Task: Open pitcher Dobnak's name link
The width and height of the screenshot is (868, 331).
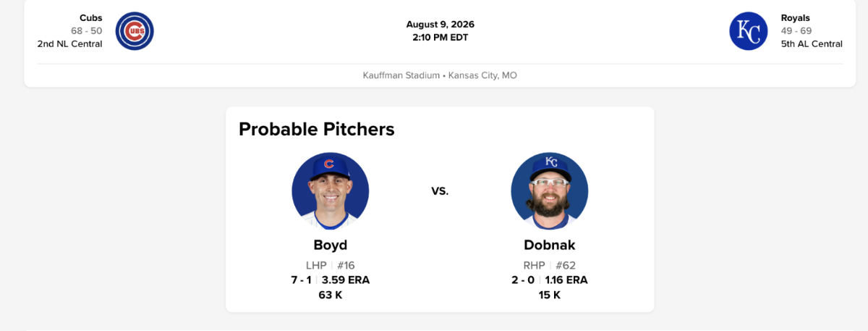Action: (x=550, y=245)
